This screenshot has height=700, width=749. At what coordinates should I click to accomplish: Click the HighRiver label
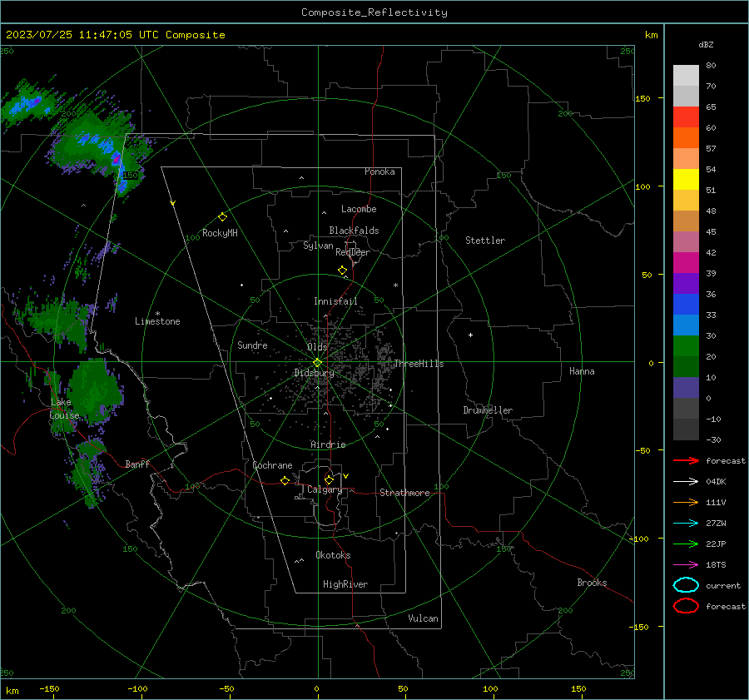tap(345, 584)
